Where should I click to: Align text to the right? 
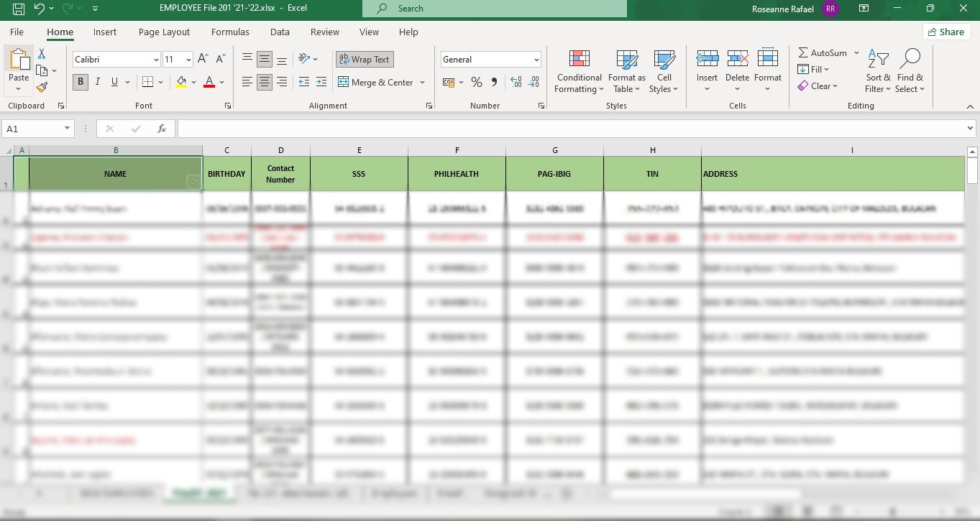coord(282,82)
